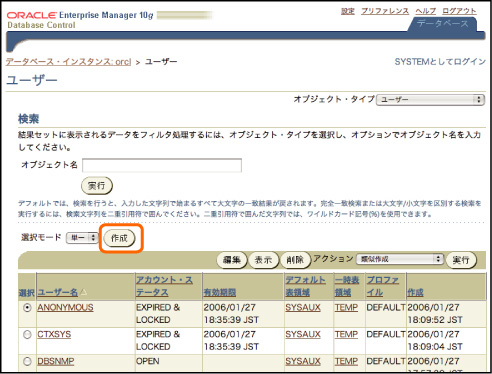Open the DBSNMP user link
The image size is (492, 374).
click(x=56, y=361)
